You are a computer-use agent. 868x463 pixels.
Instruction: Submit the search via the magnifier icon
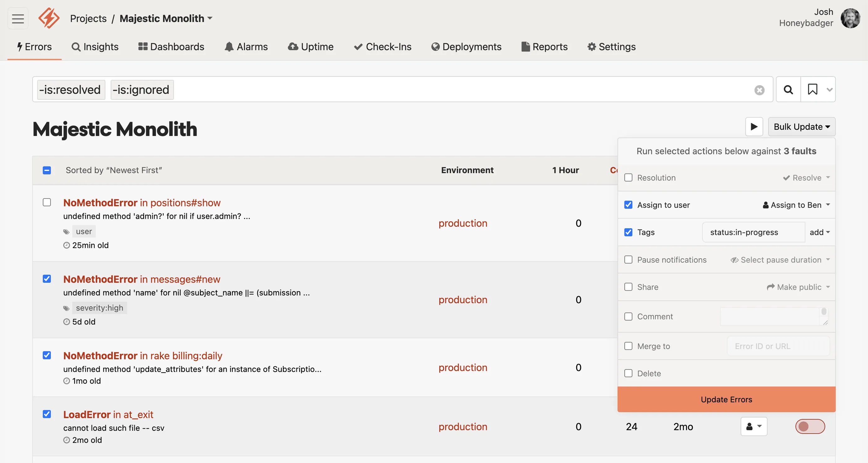coord(787,90)
